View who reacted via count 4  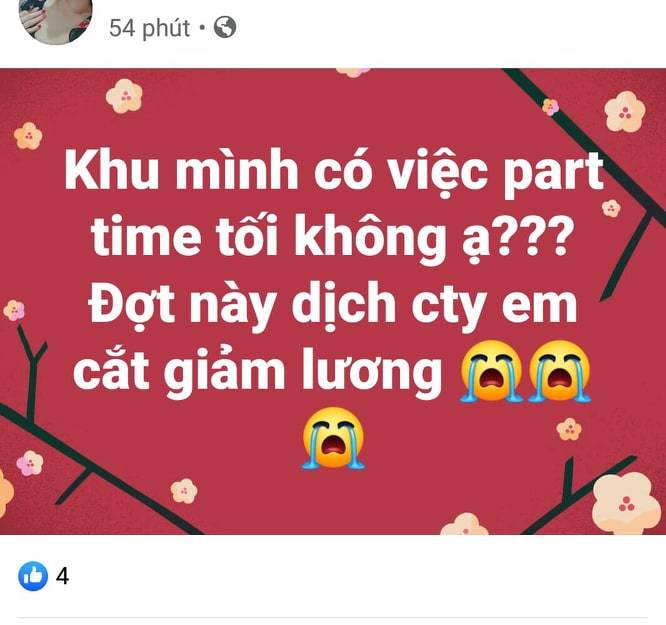(x=62, y=577)
